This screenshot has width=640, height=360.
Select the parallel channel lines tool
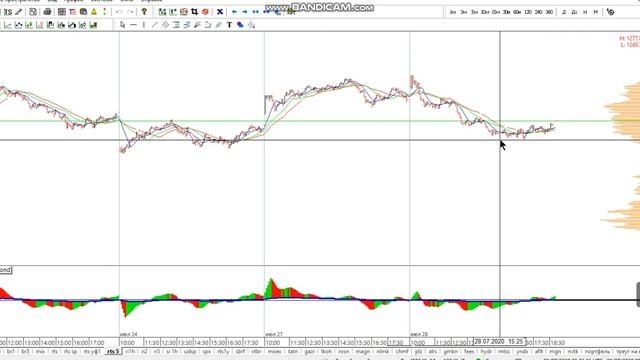coord(165,25)
